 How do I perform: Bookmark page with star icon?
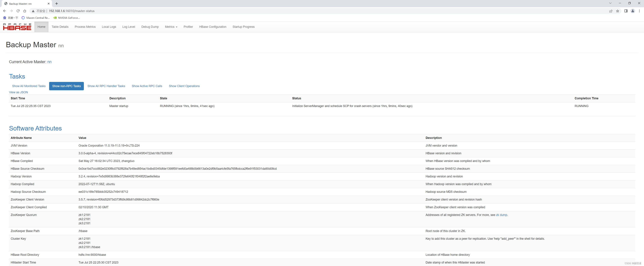click(618, 11)
